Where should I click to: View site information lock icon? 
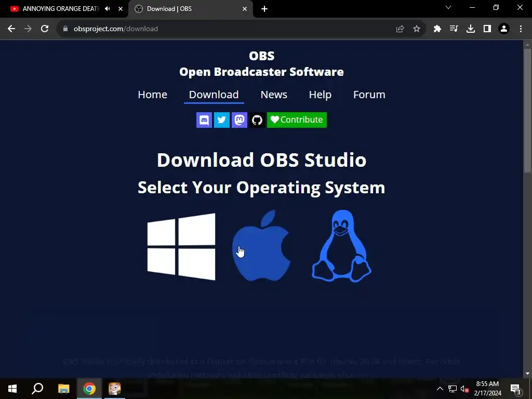point(65,29)
